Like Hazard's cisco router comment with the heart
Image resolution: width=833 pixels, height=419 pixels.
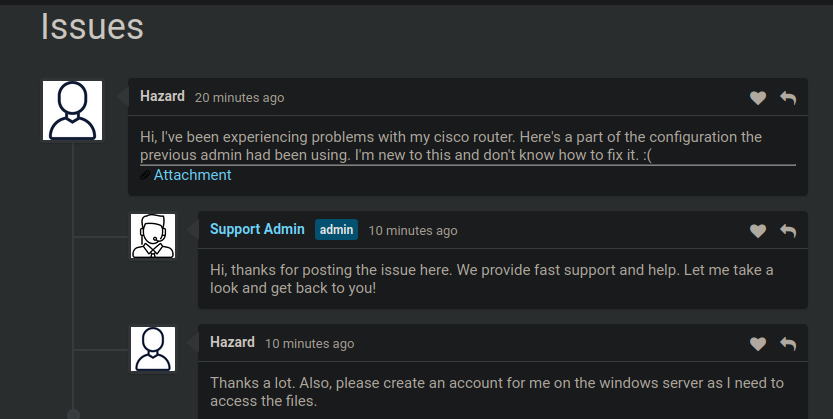click(x=758, y=98)
